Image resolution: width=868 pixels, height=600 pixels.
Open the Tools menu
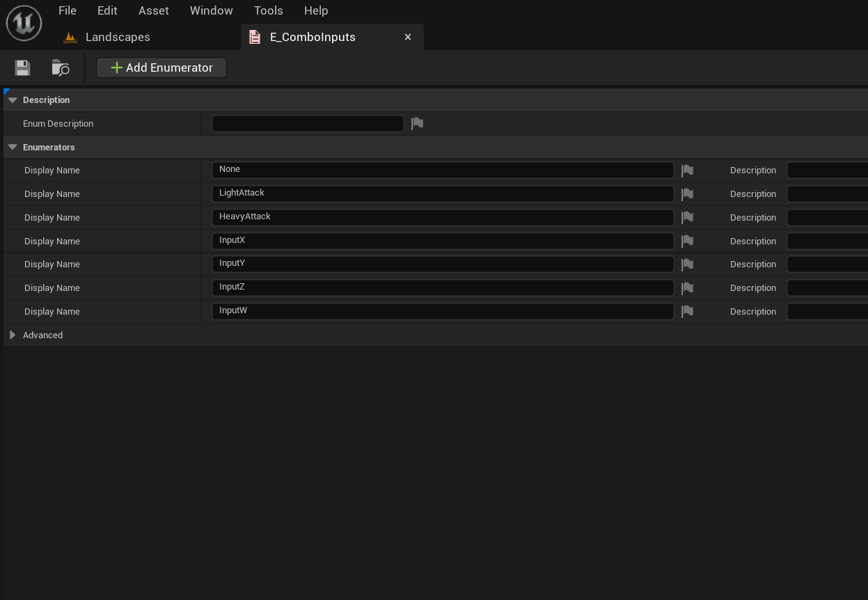[x=268, y=10]
